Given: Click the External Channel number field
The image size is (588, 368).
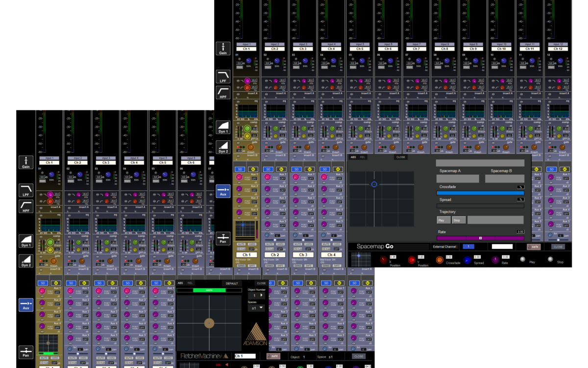Looking at the screenshot, I should (x=469, y=246).
